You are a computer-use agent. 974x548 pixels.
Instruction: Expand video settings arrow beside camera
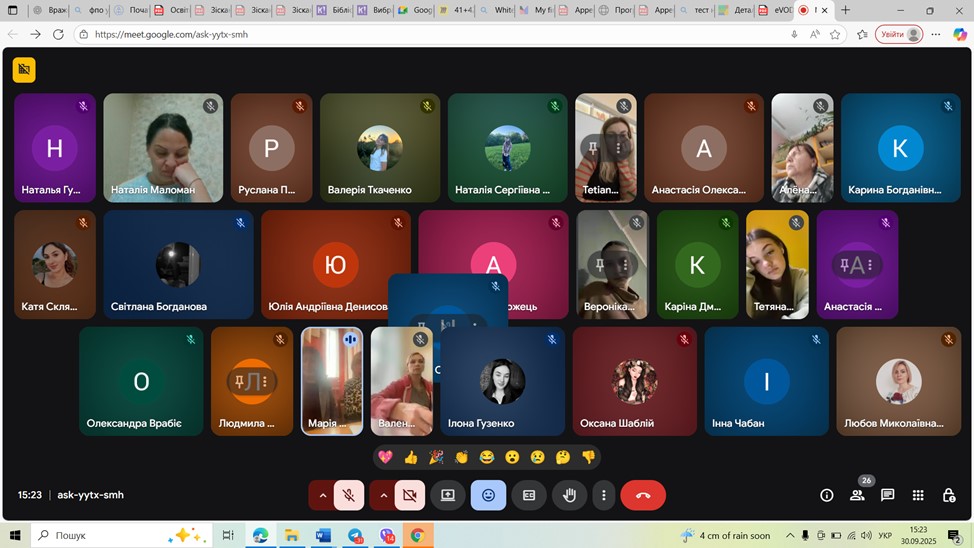click(383, 495)
